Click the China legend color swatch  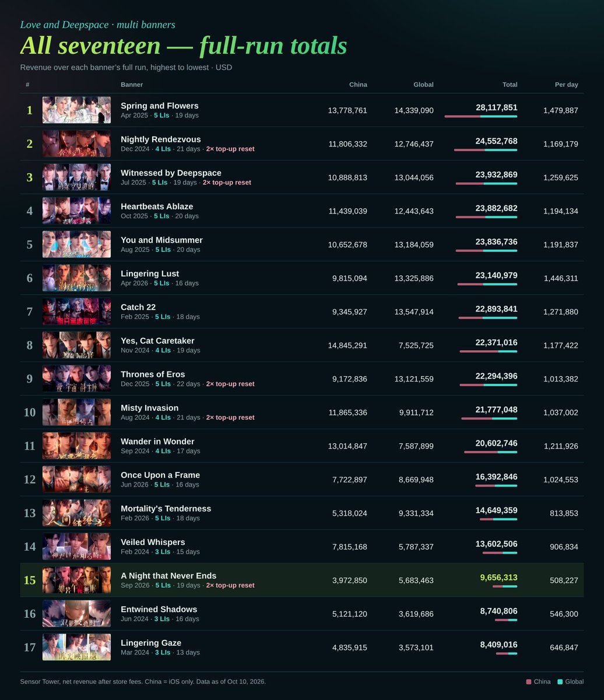point(529,681)
